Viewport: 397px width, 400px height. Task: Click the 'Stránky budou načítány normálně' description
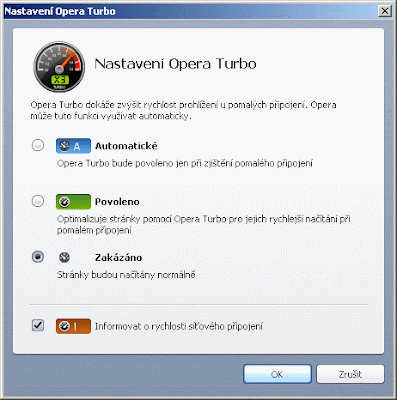[x=126, y=275]
